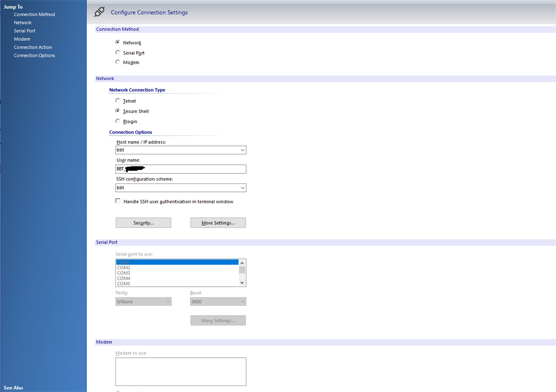The height and width of the screenshot is (392, 556).
Task: Open the Parity dropdown
Action: (x=167, y=301)
